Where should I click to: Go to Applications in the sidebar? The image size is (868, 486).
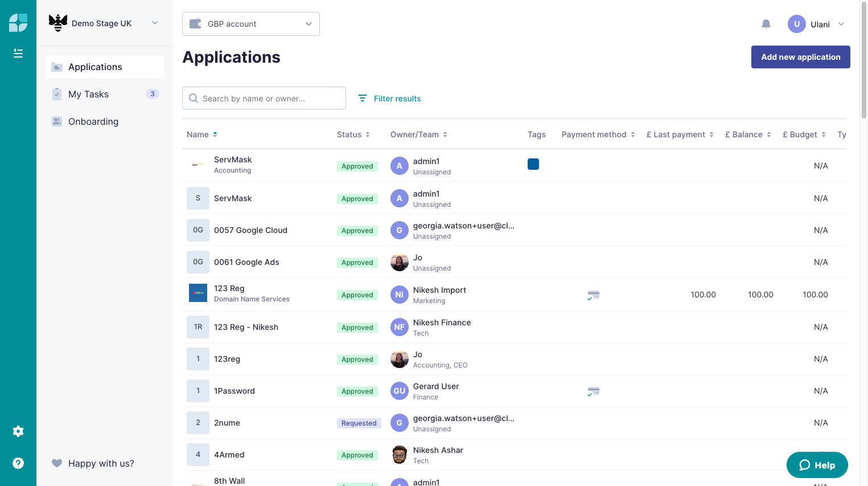click(105, 67)
